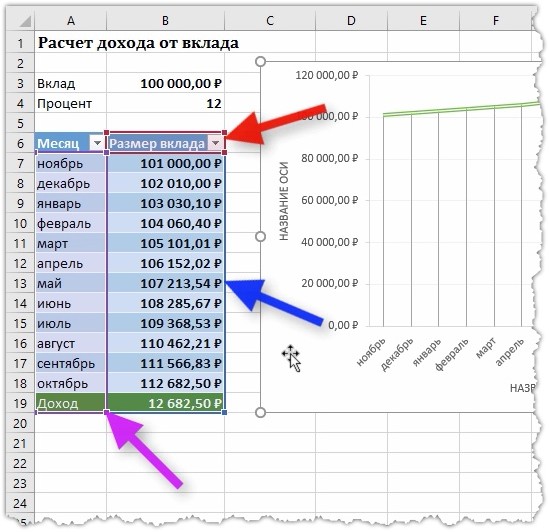This screenshot has height=532, width=549.
Task: Select the Доход total 12 682,50 ₽
Action: (165, 403)
